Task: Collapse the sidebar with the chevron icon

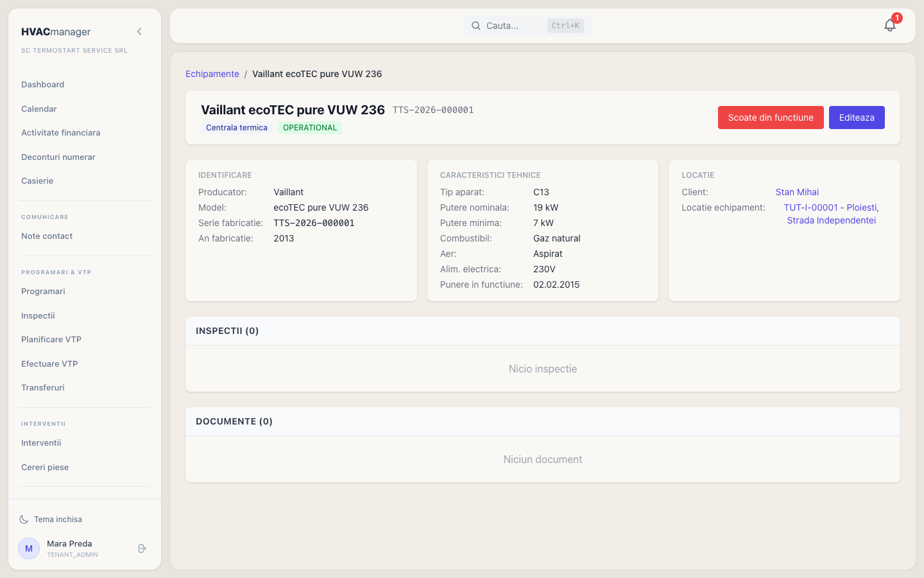Action: [x=139, y=31]
